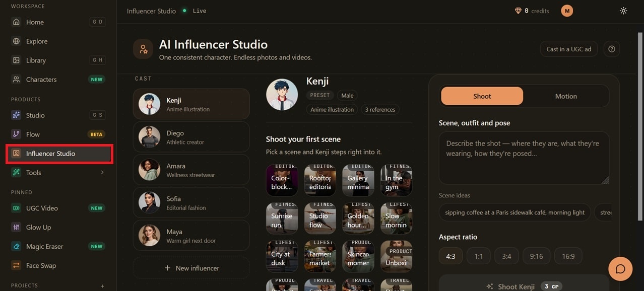Click the Shoot Kenji button

point(524,283)
